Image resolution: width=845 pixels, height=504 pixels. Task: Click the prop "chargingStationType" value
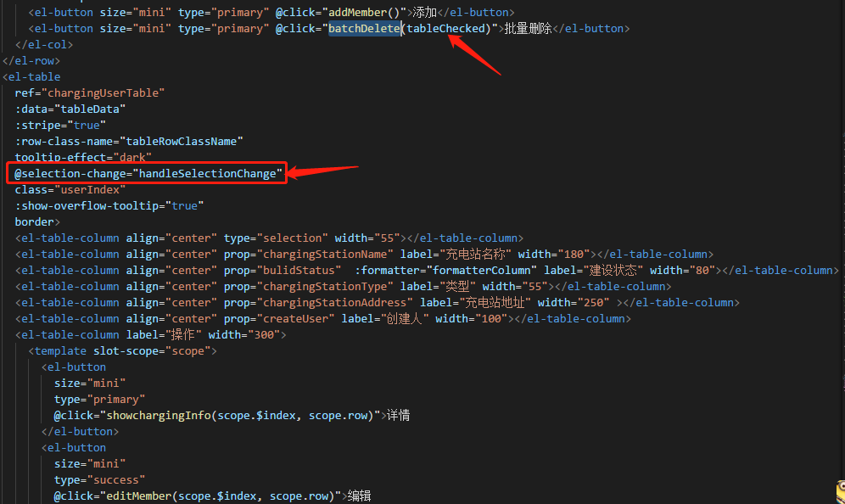[325, 287]
